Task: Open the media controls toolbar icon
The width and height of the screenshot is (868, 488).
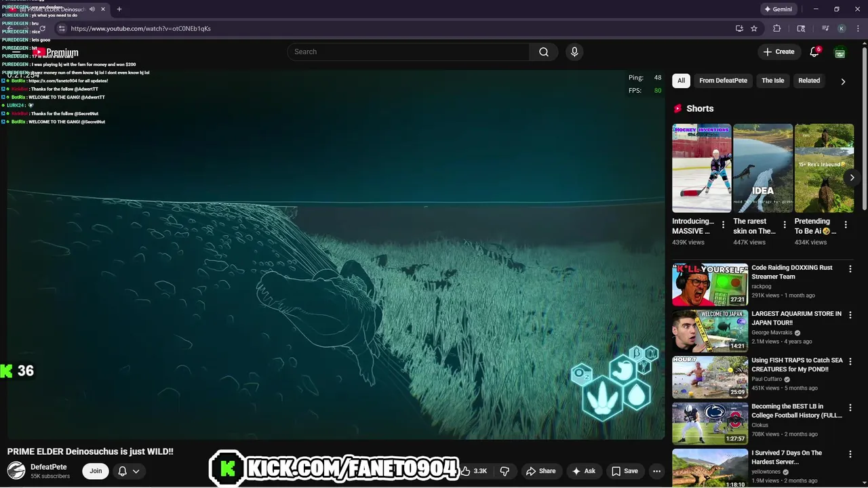Action: [x=825, y=28]
